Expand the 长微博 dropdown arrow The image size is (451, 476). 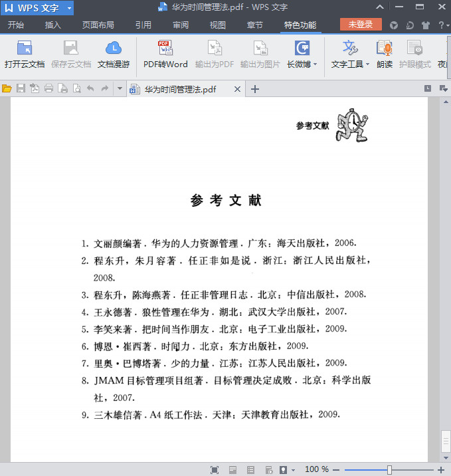(316, 64)
